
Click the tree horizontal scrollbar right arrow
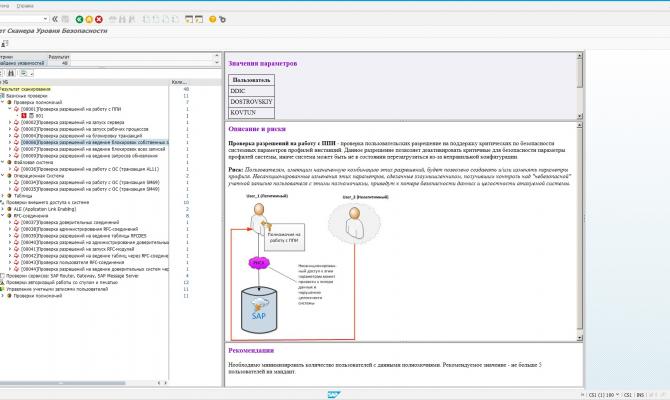[165, 383]
